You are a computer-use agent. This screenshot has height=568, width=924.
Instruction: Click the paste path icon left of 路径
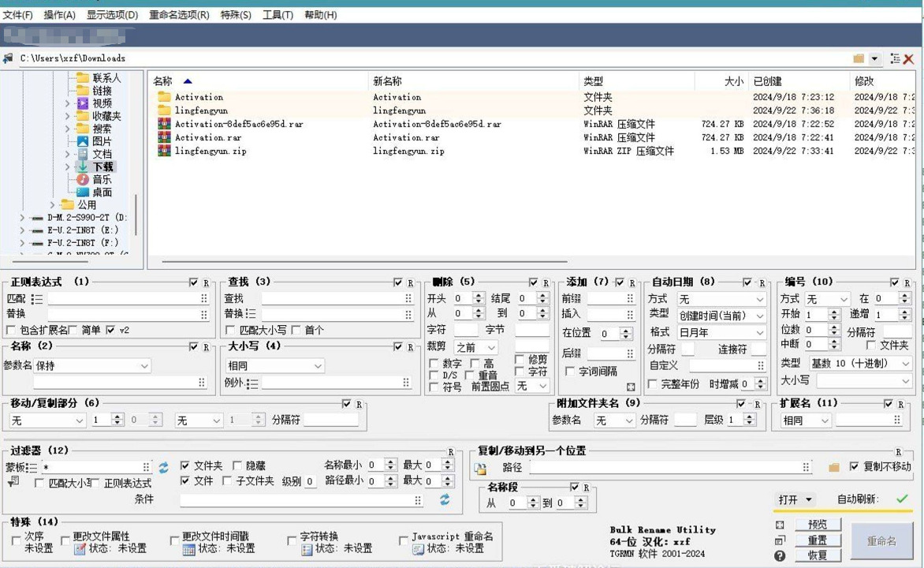click(481, 469)
